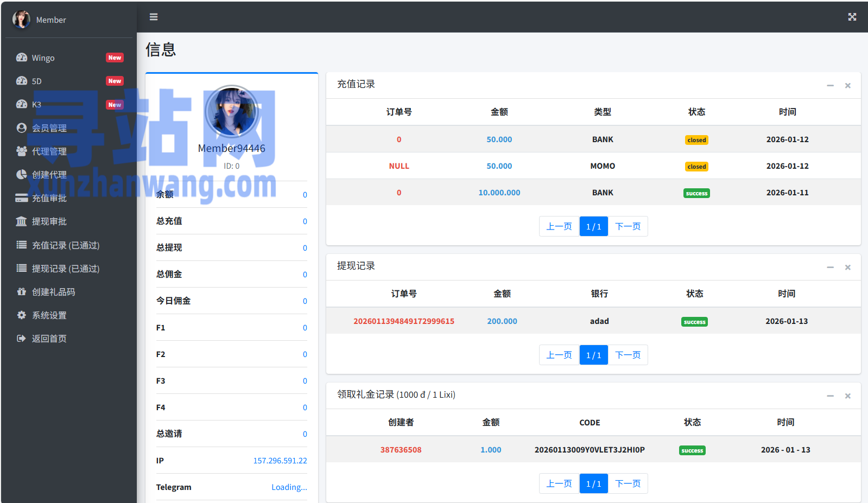Open Wingo dashboard icon in sidebar

point(22,58)
